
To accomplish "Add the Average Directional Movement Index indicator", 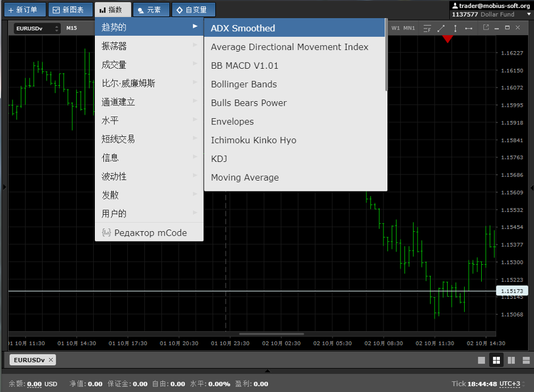I will (x=294, y=47).
